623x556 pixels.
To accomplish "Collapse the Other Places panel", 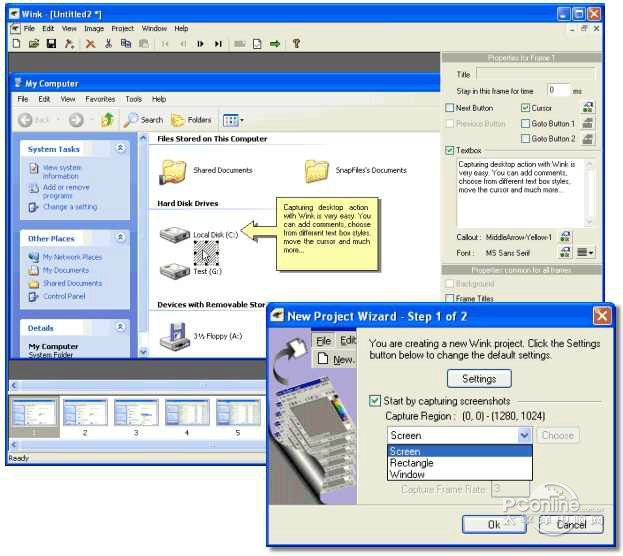I will pos(121,238).
